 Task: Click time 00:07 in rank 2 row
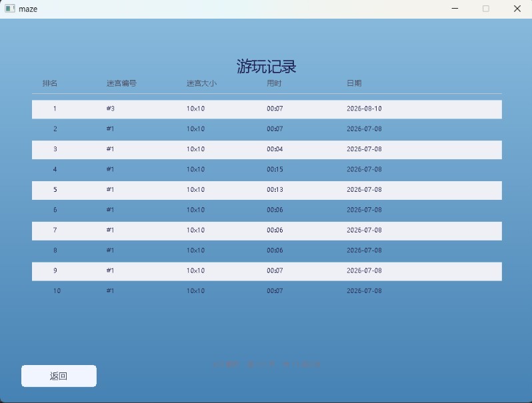275,129
